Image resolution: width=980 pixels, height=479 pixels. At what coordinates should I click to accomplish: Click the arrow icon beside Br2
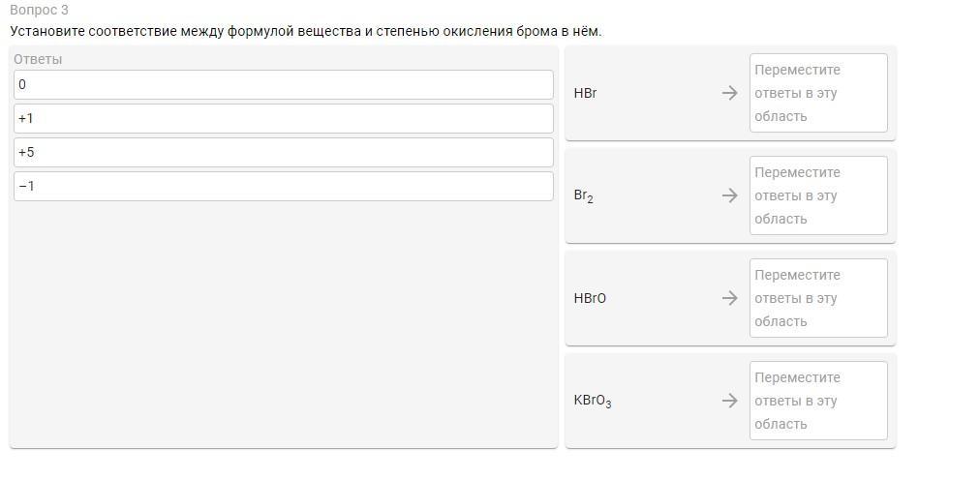(x=729, y=195)
